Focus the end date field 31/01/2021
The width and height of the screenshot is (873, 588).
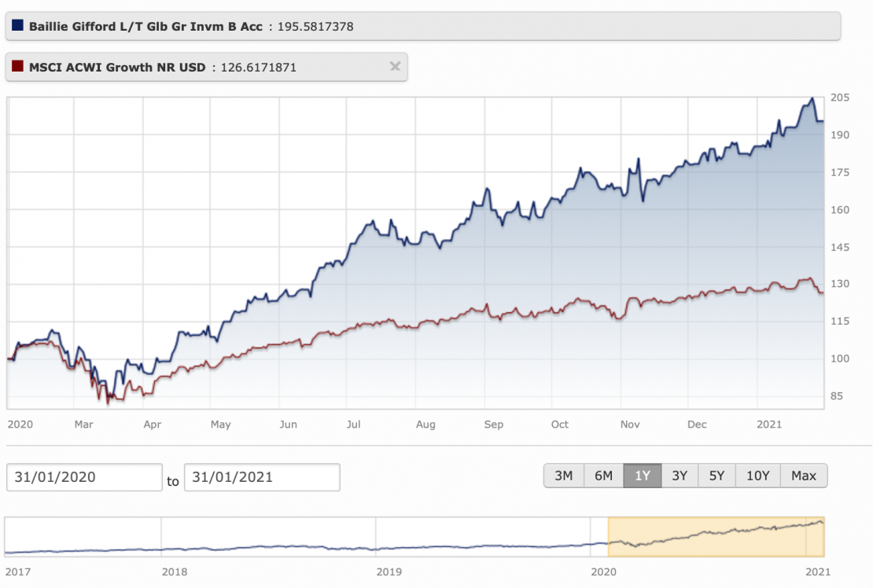click(262, 477)
